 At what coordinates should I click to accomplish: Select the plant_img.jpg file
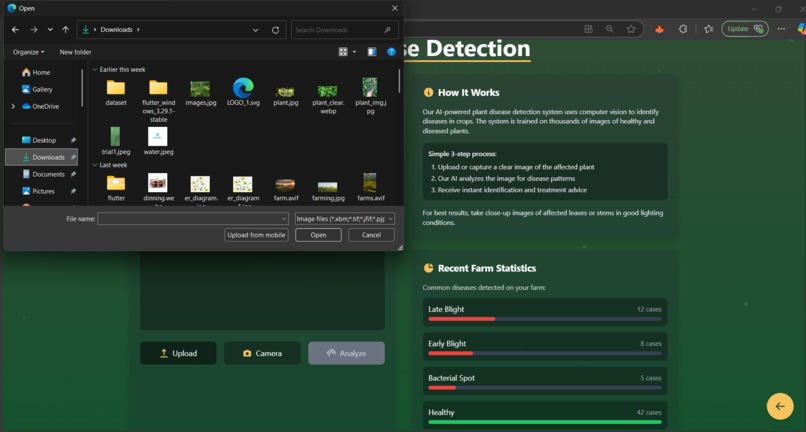click(371, 96)
